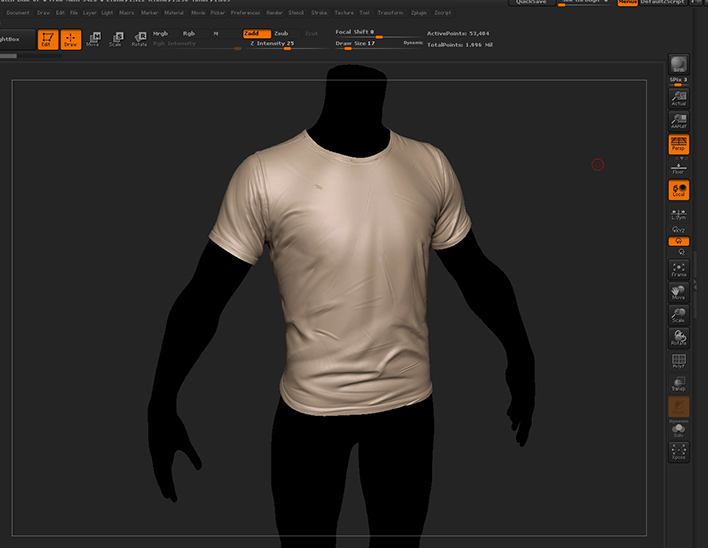This screenshot has width=708, height=548.
Task: Select the highlighted Y-axis rotation mode
Action: click(678, 241)
